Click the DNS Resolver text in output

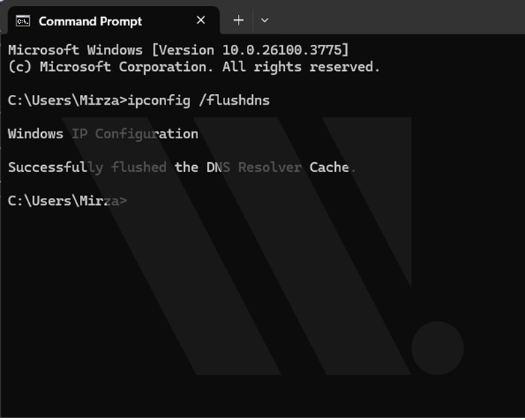254,167
